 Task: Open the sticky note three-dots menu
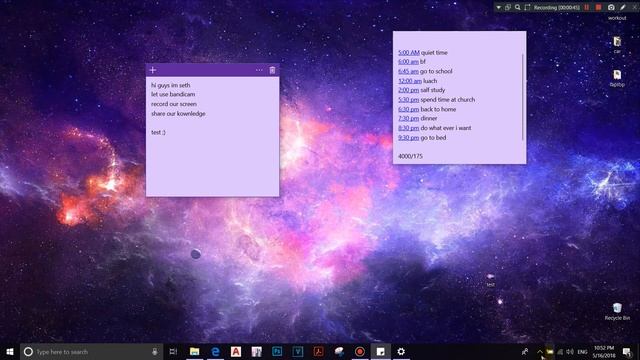click(259, 70)
